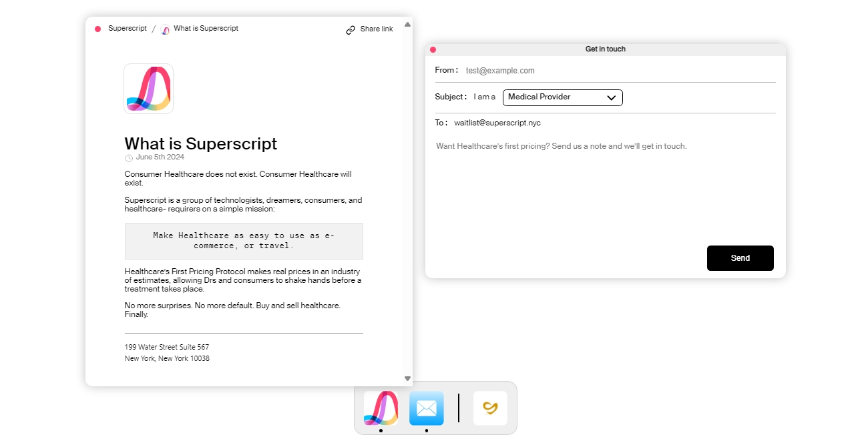This screenshot has width=868, height=445.
Task: Click the chain link icon beside Share link
Action: click(x=351, y=30)
